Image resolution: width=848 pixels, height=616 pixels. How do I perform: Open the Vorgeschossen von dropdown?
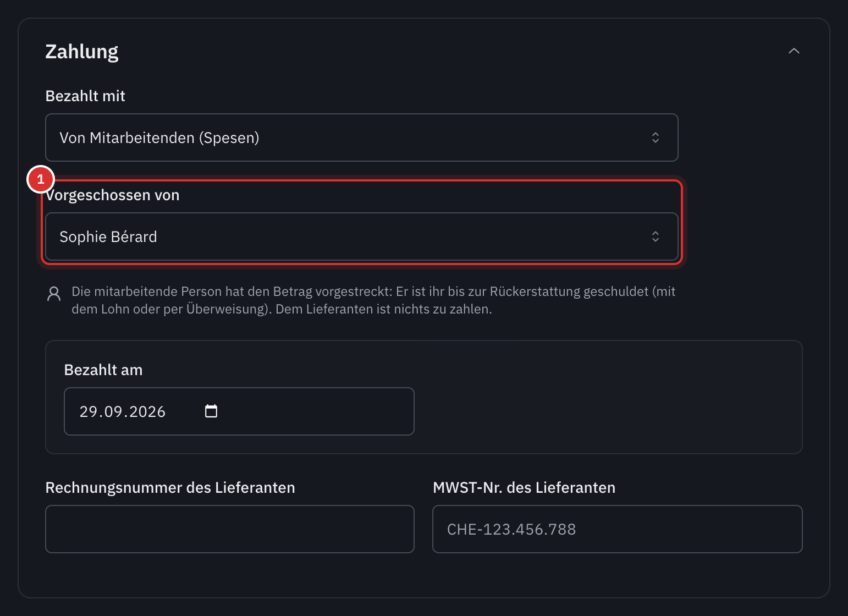click(361, 237)
